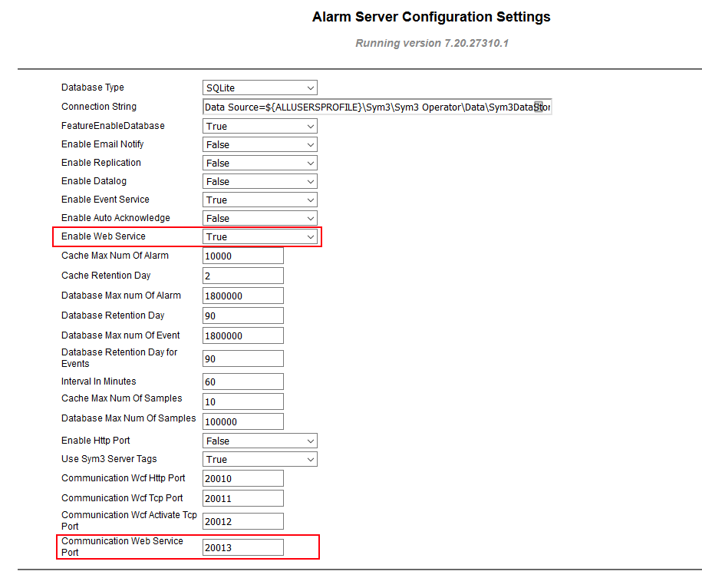Screen dimensions: 702x588
Task: Click the Cache Max Num Of Alarm field
Action: [x=242, y=256]
